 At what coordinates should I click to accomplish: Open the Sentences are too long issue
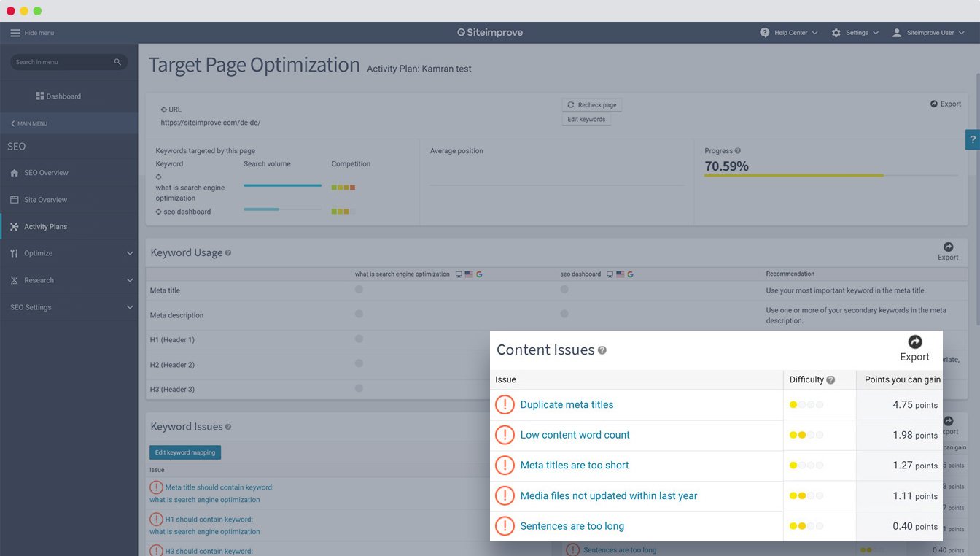[x=572, y=526]
